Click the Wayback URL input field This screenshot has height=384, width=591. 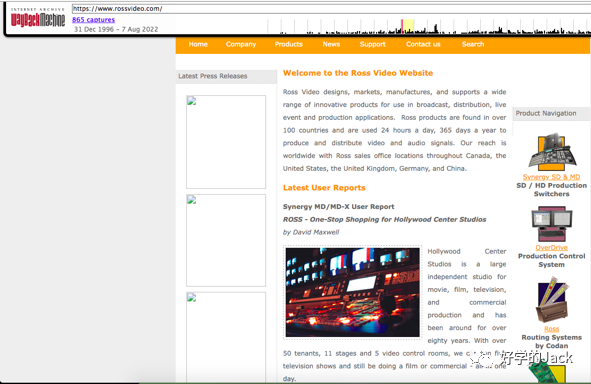click(x=332, y=9)
